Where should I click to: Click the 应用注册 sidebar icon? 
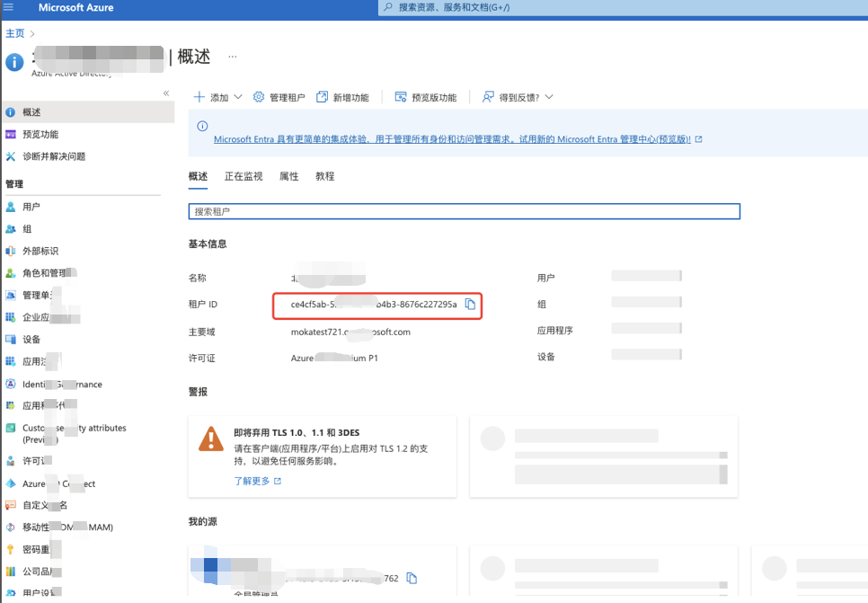point(11,361)
